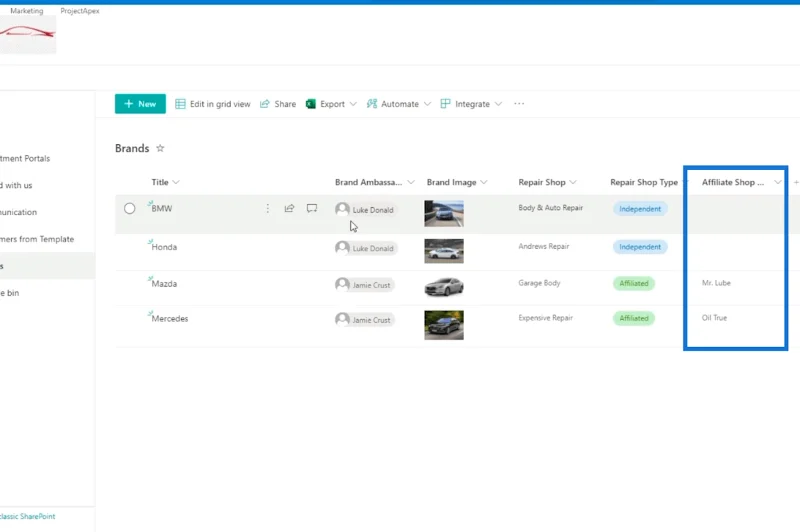Click Independent badge in Honda row

[640, 247]
